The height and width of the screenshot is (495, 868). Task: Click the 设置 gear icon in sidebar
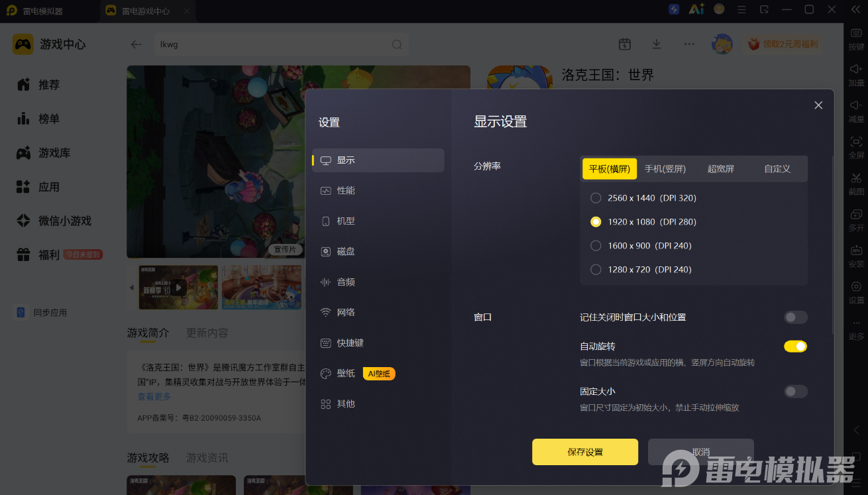point(856,292)
